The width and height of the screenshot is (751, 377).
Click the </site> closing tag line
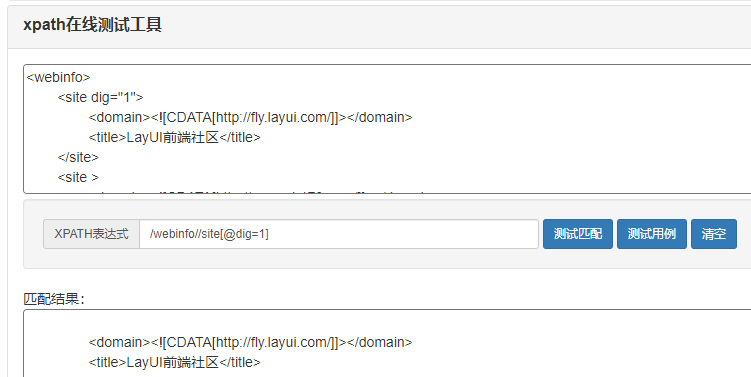78,157
